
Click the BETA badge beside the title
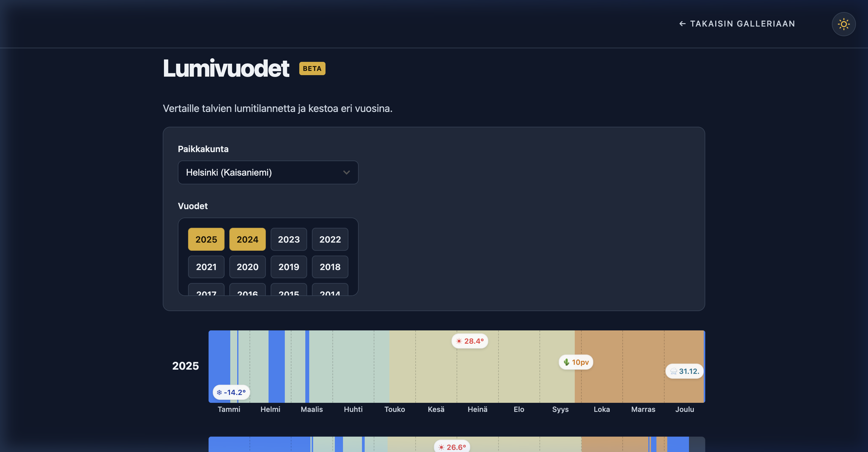(x=312, y=68)
